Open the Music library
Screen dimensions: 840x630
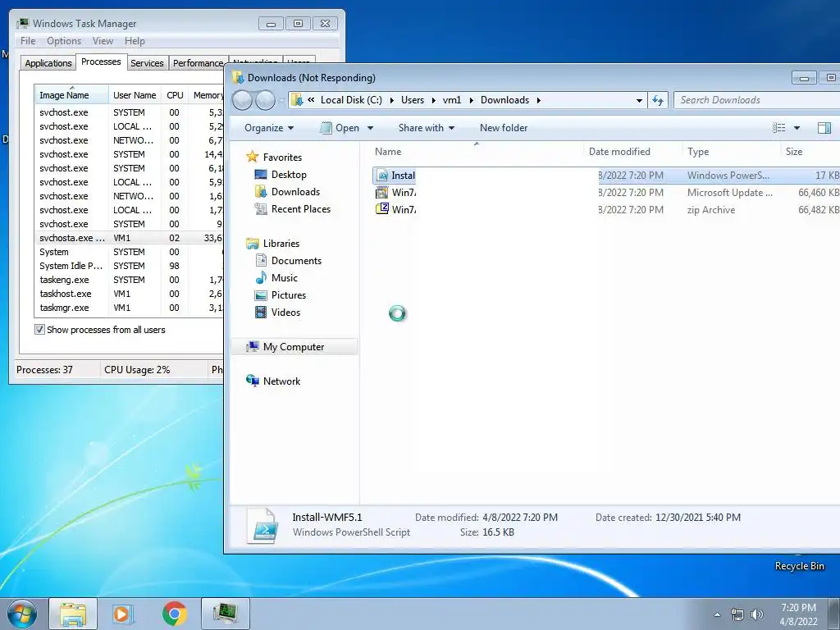[284, 277]
